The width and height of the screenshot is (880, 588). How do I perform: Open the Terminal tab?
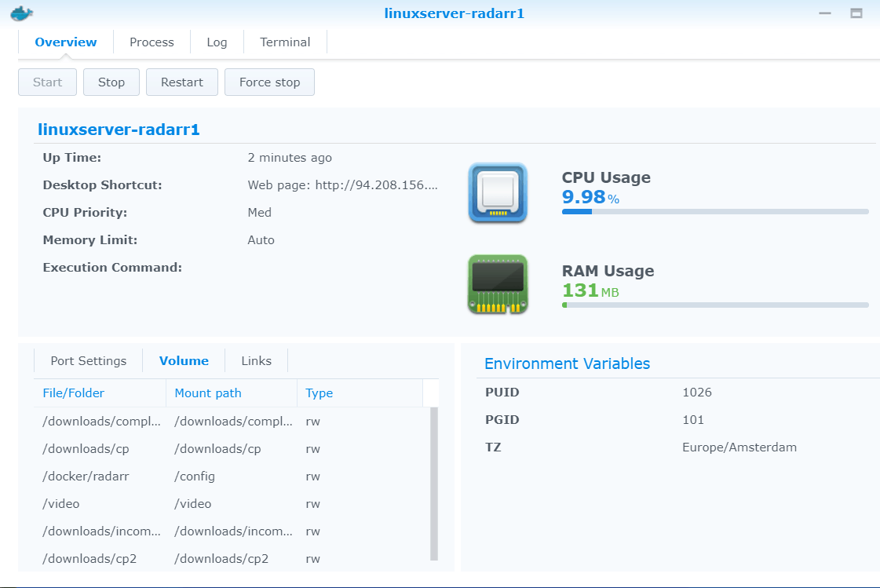tap(285, 42)
